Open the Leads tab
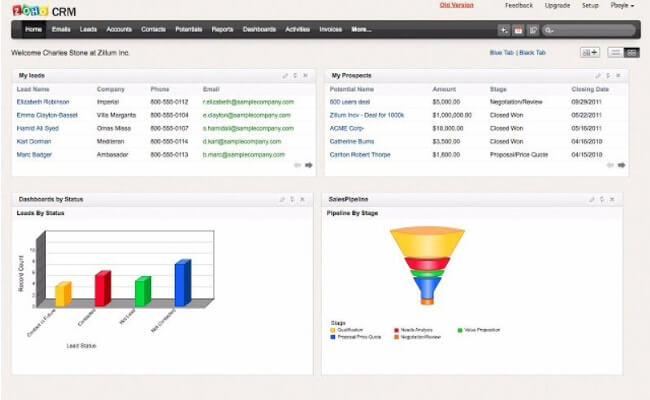Screen dimensions: 650x400 point(88,29)
